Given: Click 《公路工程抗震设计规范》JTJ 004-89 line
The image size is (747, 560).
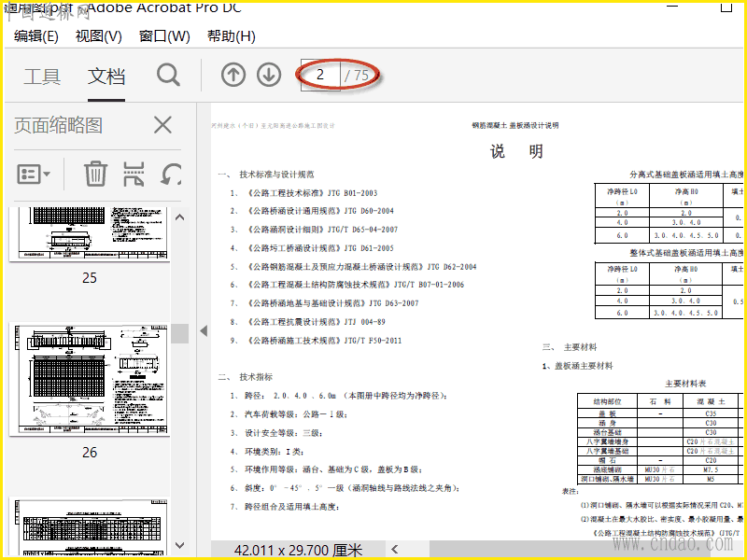Looking at the screenshot, I should [316, 322].
